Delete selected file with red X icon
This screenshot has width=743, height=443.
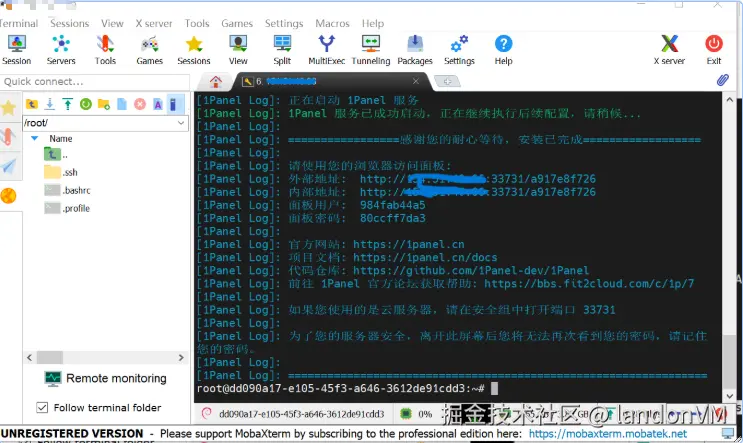[140, 104]
